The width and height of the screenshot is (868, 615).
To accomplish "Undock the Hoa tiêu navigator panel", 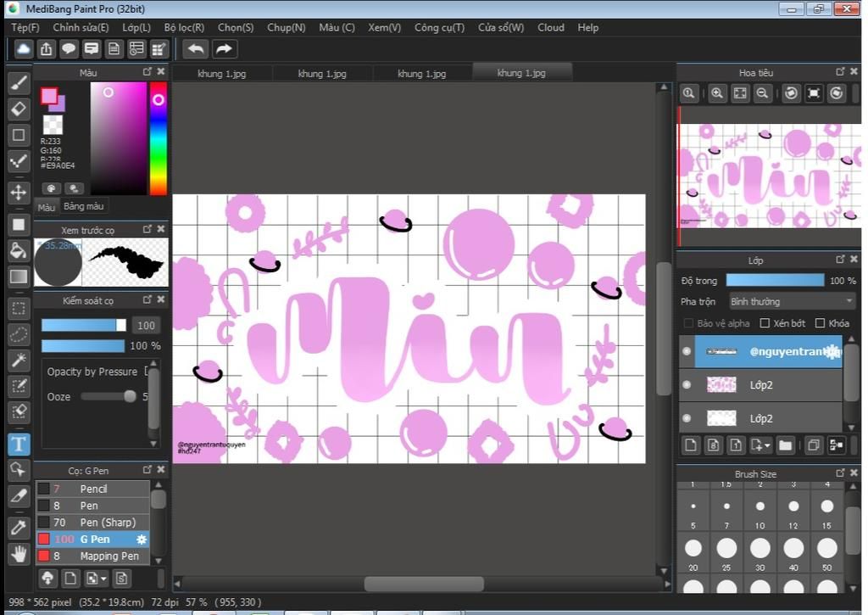I will point(840,71).
